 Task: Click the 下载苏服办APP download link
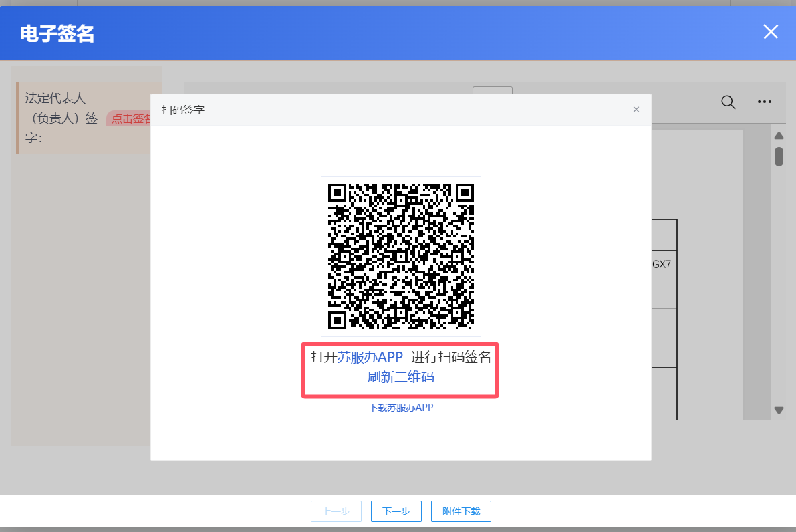point(401,408)
